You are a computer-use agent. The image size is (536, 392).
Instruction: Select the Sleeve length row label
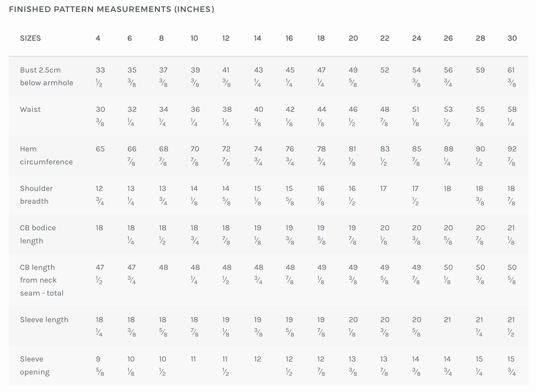pos(44,320)
